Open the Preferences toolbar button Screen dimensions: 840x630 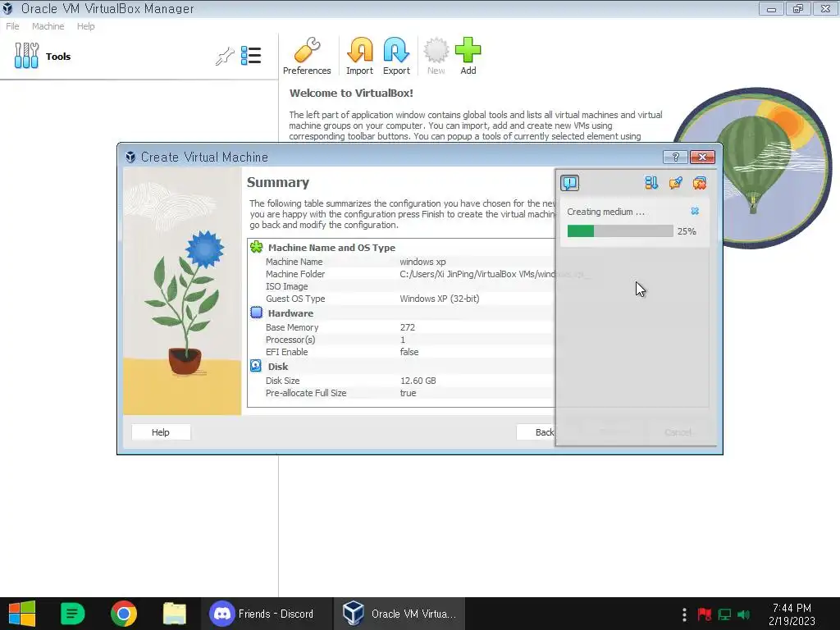307,56
